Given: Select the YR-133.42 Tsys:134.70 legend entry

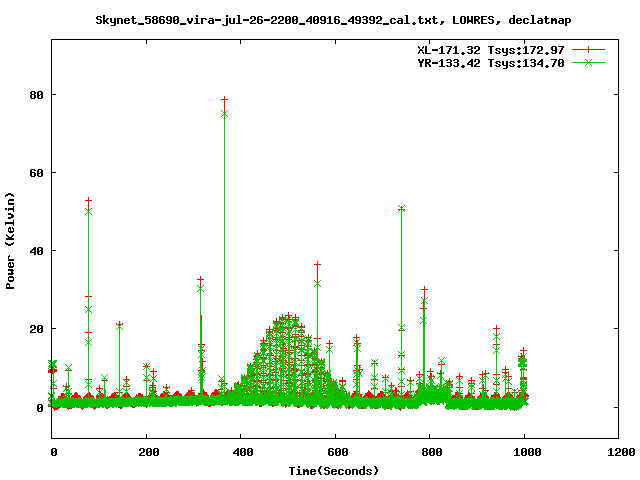Looking at the screenshot, I should coord(491,63).
